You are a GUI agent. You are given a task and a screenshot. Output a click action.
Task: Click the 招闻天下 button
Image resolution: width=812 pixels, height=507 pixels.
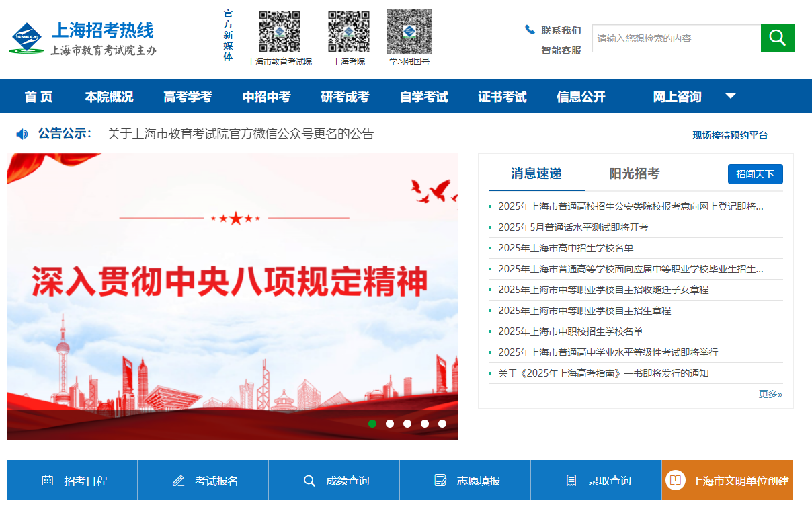click(755, 173)
